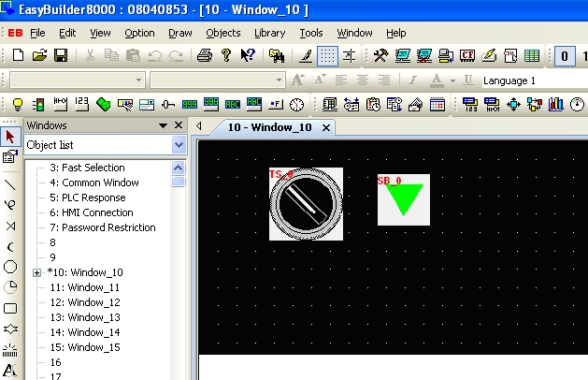588x380 pixels.
Task: Select the SB_0 green triangle object
Action: pyautogui.click(x=404, y=199)
